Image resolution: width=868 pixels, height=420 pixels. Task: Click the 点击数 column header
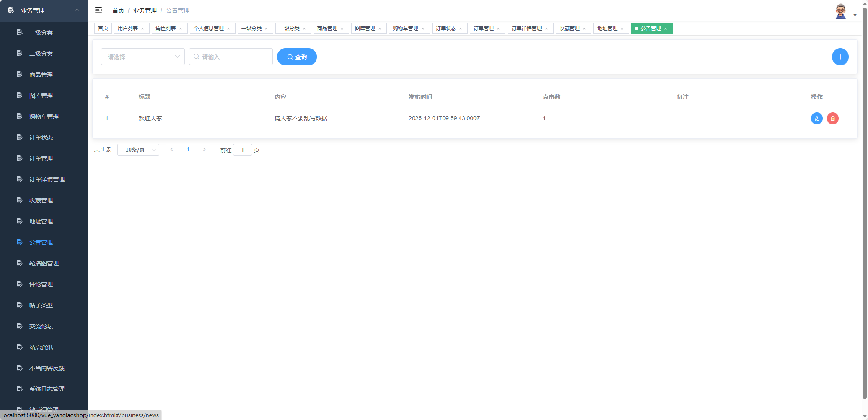(x=552, y=97)
